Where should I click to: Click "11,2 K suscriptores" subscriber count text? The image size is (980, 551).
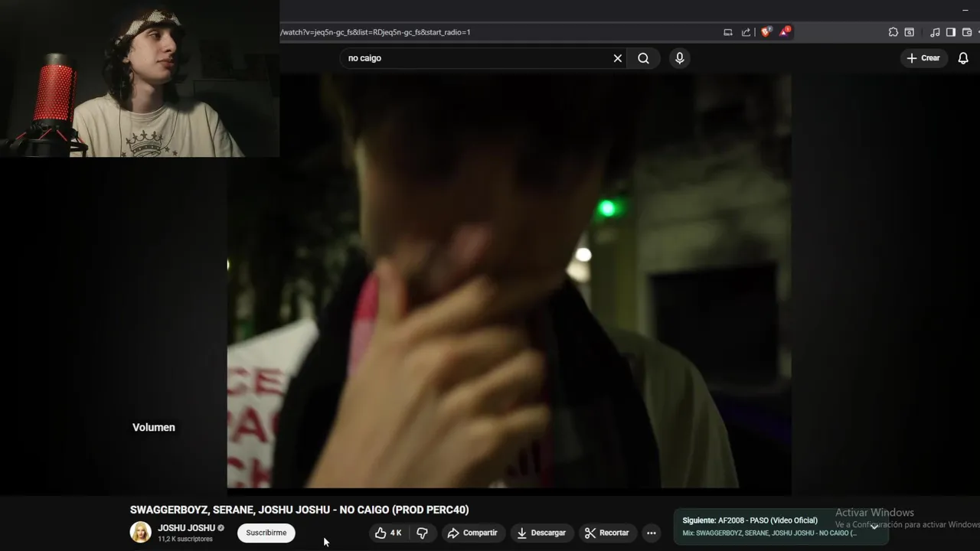185,540
